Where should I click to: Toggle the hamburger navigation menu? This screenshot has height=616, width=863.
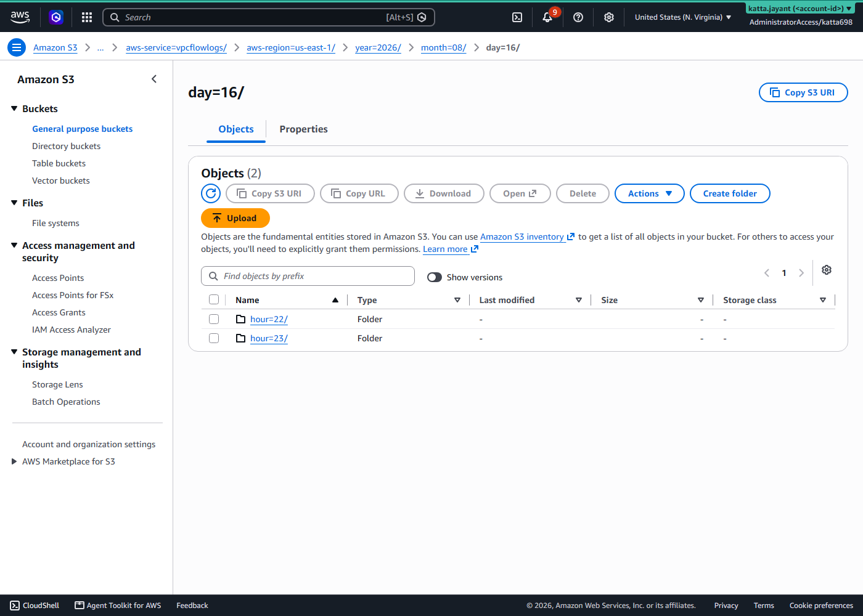17,47
